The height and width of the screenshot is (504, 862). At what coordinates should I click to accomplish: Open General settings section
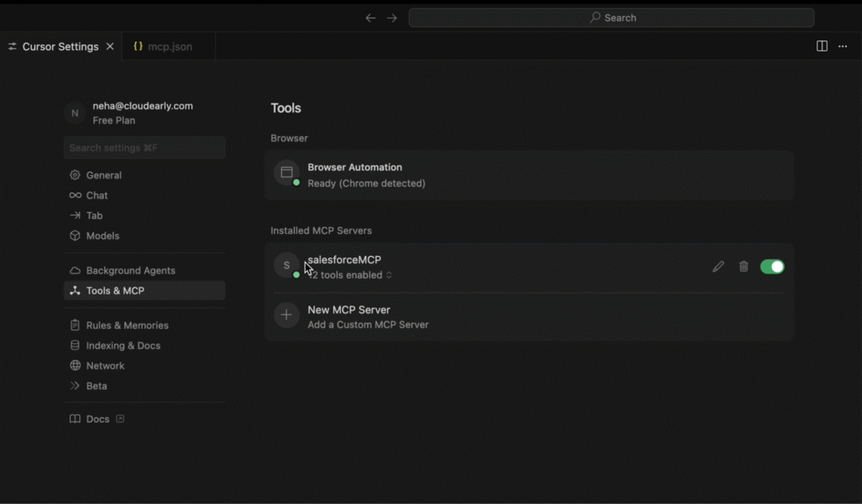point(104,175)
